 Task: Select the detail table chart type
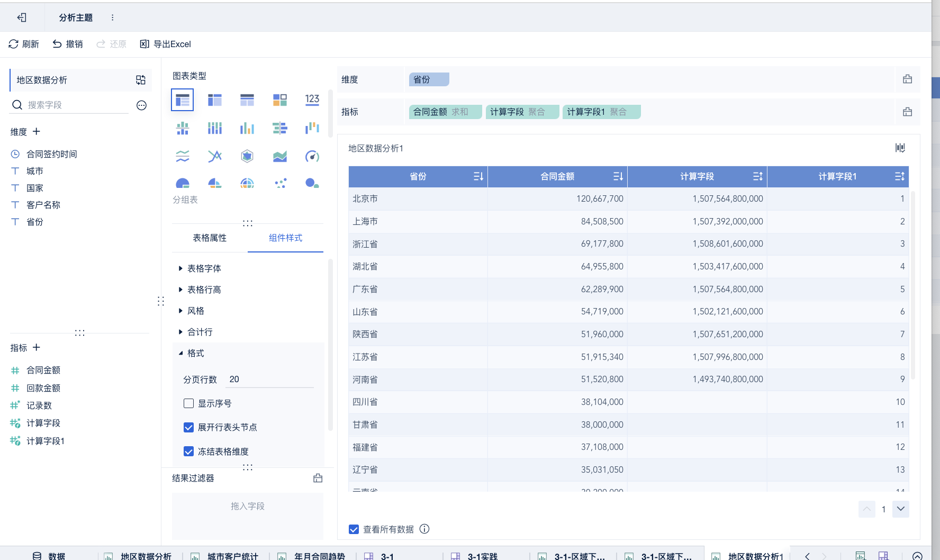click(247, 100)
